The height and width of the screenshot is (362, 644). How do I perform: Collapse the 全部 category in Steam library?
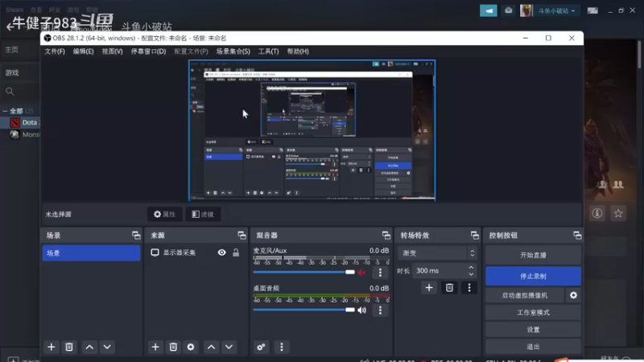coord(5,111)
